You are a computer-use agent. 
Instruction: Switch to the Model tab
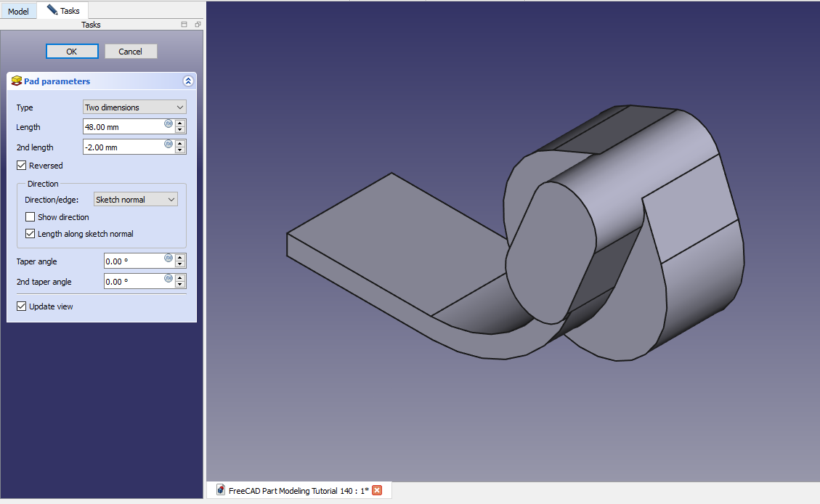point(18,12)
